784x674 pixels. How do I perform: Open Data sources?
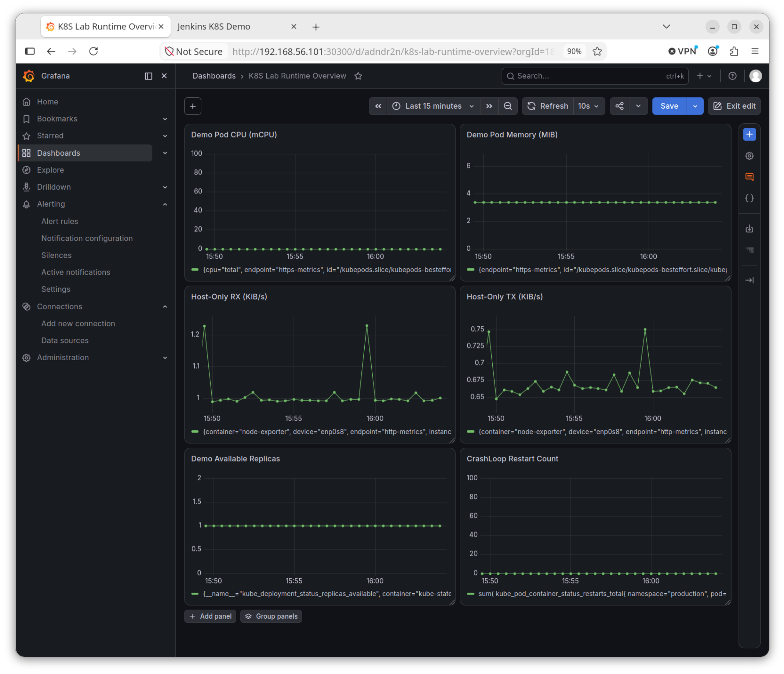[x=65, y=341]
